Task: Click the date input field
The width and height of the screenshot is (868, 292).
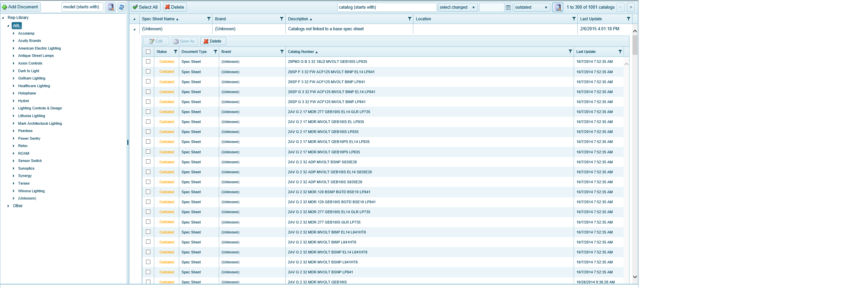Action: tap(492, 7)
